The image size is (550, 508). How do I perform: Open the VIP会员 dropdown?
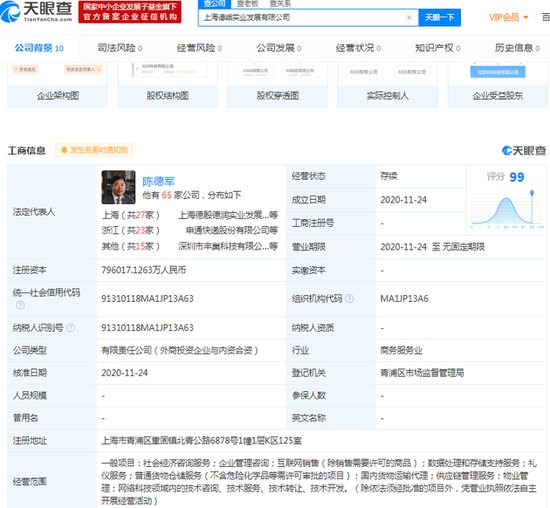pos(508,17)
